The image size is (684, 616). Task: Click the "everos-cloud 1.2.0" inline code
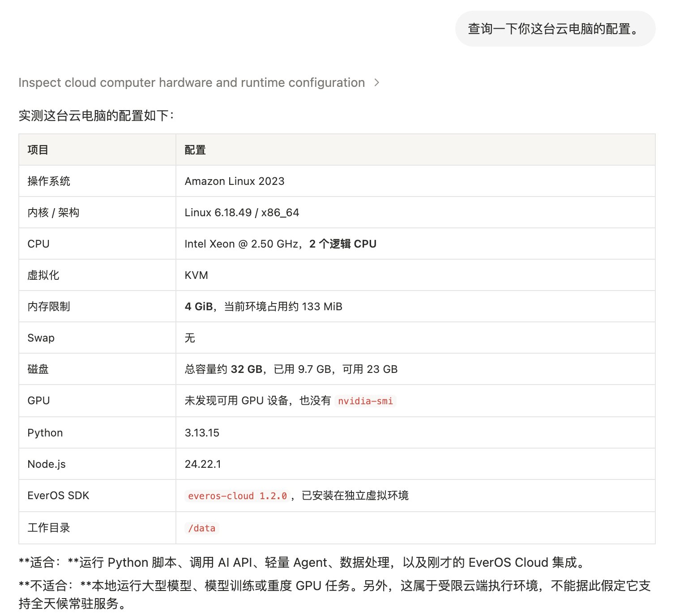pos(237,496)
